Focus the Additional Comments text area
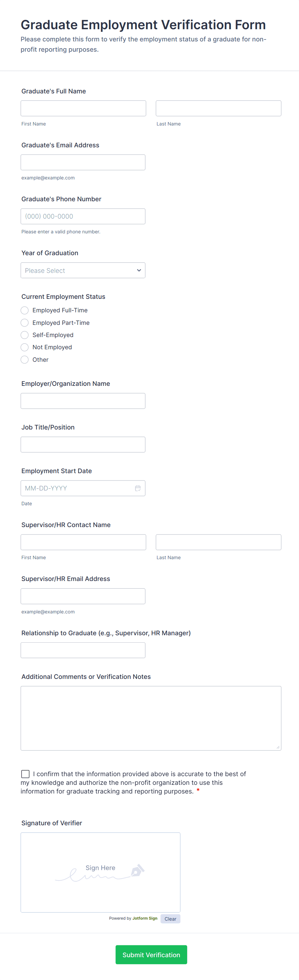This screenshot has width=299, height=980. (x=151, y=718)
